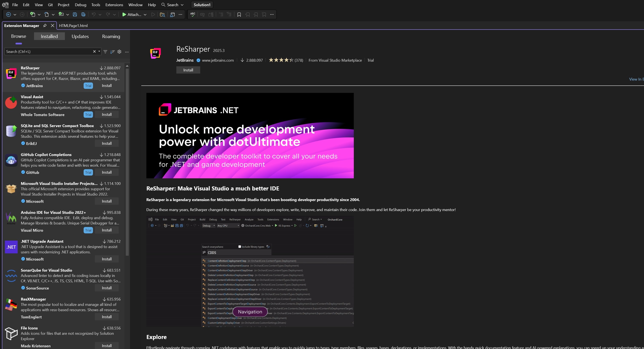
Task: Expand the Navigate Backward history dropdown
Action: click(x=15, y=15)
